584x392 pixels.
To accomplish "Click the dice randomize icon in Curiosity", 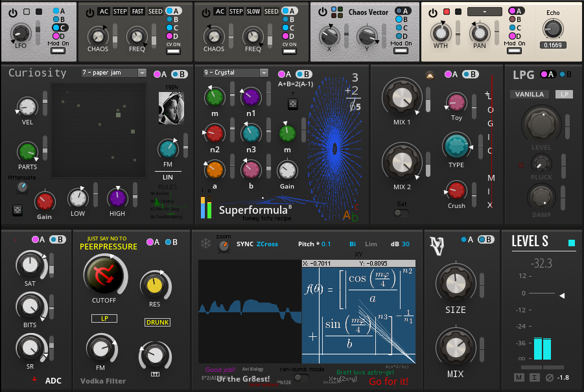I will [x=17, y=211].
